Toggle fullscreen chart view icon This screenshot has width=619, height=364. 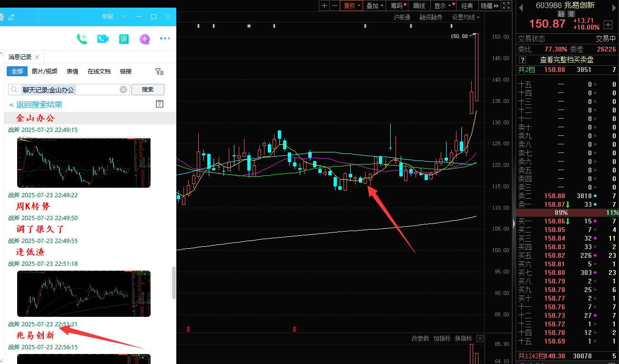pos(507,6)
